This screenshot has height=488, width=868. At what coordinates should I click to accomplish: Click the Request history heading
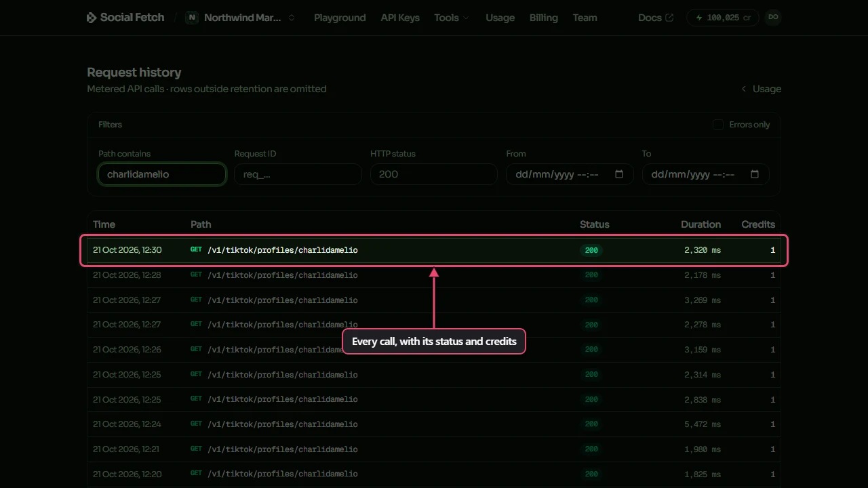coord(134,73)
